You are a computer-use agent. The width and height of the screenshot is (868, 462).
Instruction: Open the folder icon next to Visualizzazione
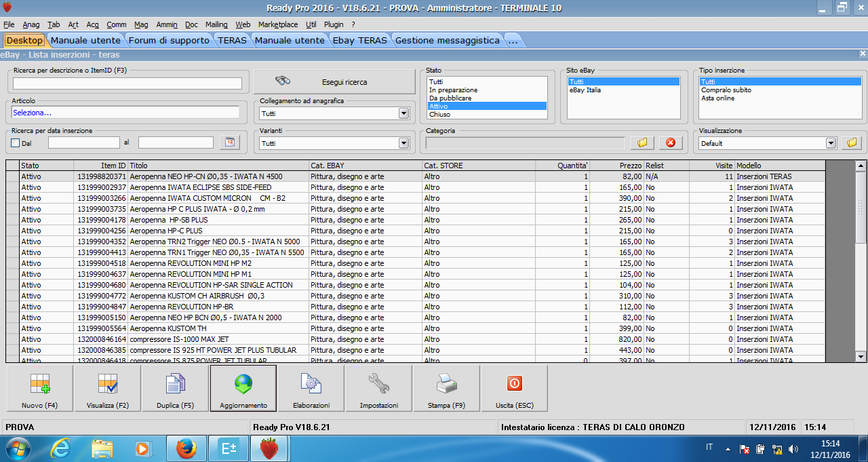(852, 142)
